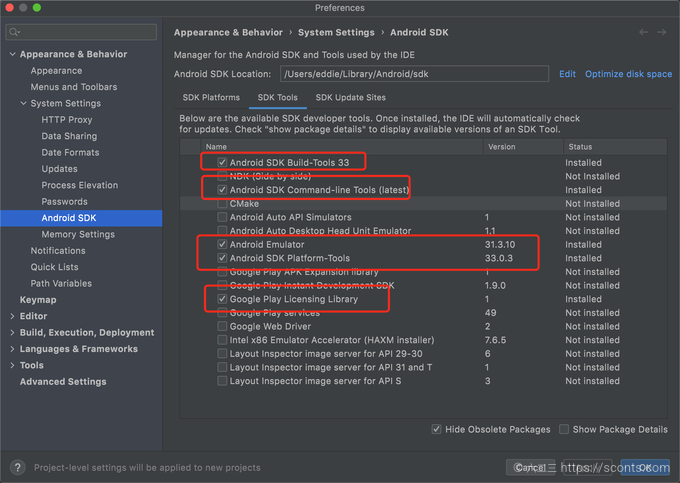Uncheck Android SDK Command-line Tools (latest)
This screenshot has height=483, width=680.
pyautogui.click(x=222, y=189)
